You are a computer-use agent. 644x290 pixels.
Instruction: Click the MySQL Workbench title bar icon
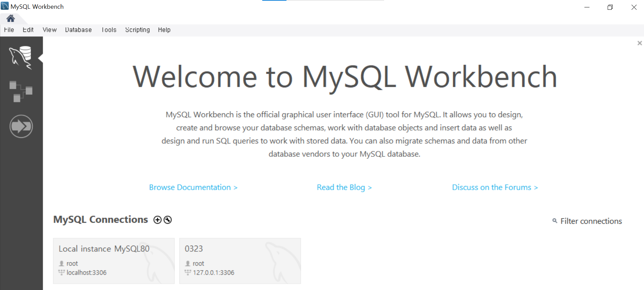click(x=5, y=6)
